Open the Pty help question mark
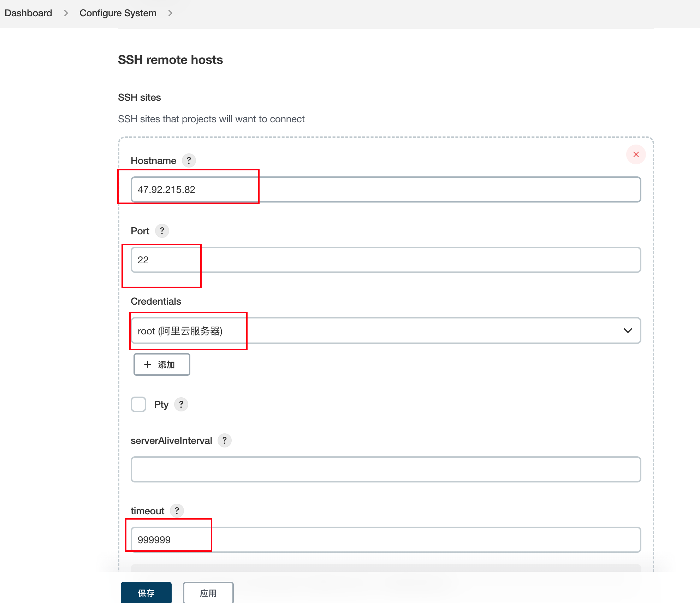The height and width of the screenshot is (603, 700). pos(181,404)
